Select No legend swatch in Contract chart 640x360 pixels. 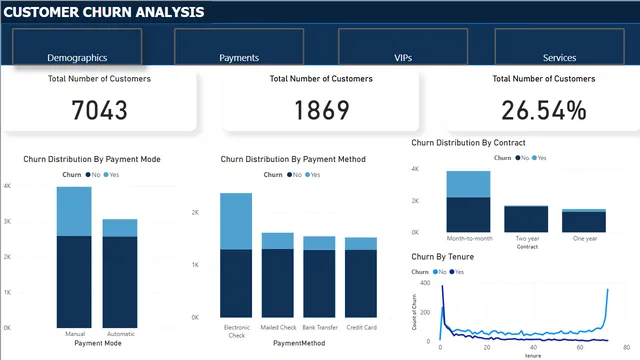point(518,158)
